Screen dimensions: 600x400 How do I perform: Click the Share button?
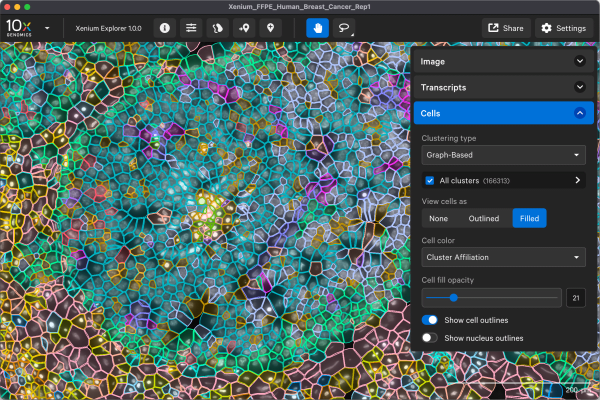(x=504, y=28)
